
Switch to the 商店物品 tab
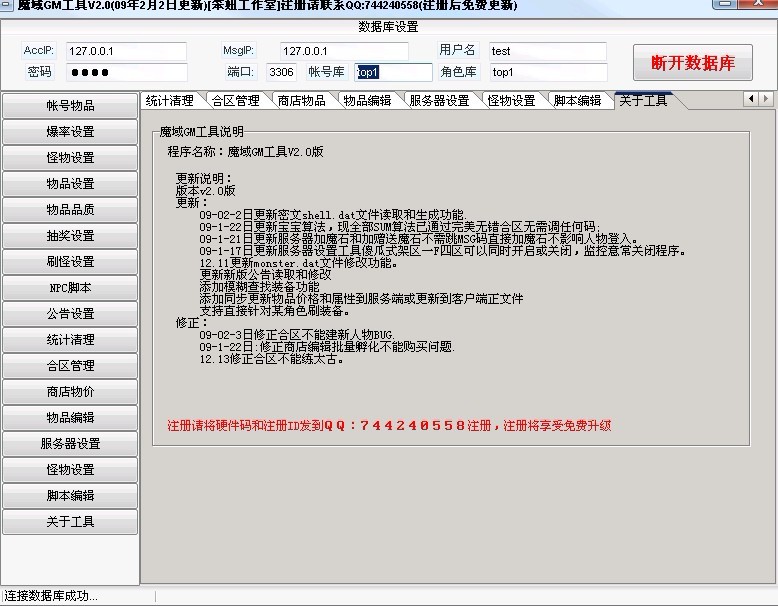301,101
